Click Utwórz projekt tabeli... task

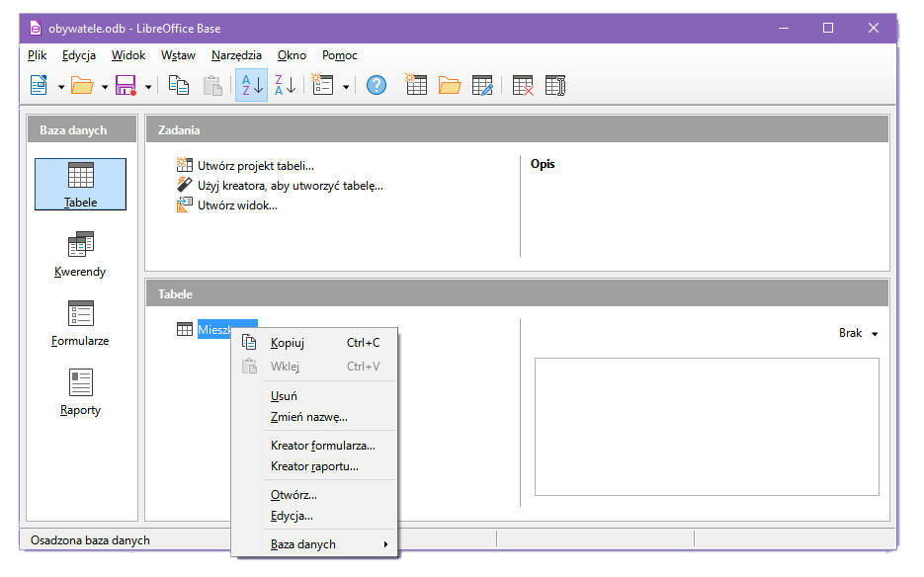pos(255,166)
